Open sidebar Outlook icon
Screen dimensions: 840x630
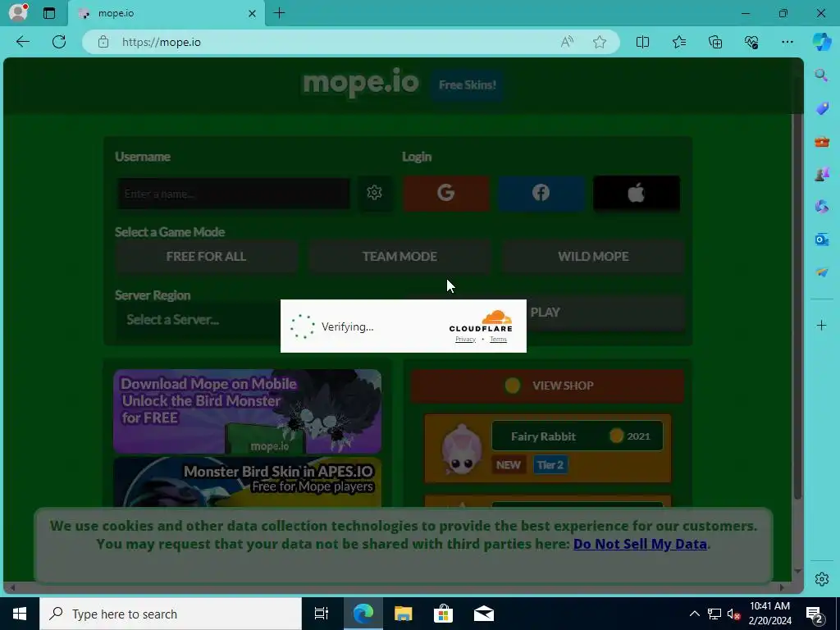click(x=821, y=240)
